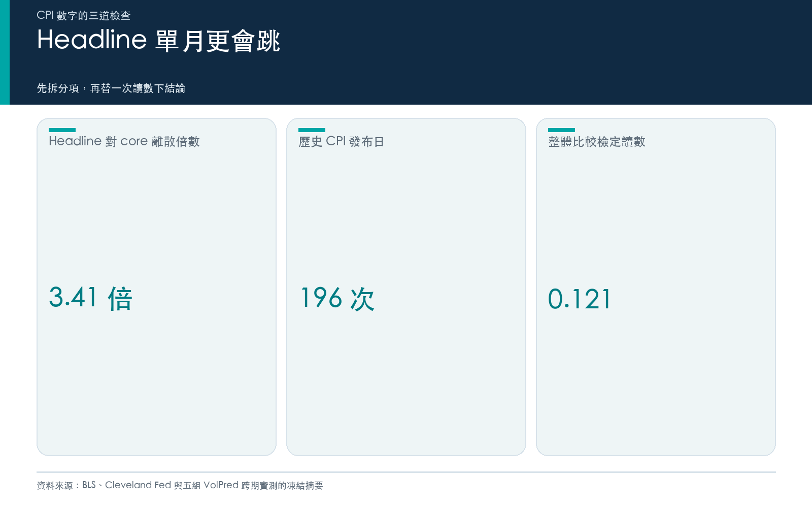The image size is (812, 508).
Task: Click the slide title 'Headline 單月更會跳'
Action: pyautogui.click(x=158, y=41)
